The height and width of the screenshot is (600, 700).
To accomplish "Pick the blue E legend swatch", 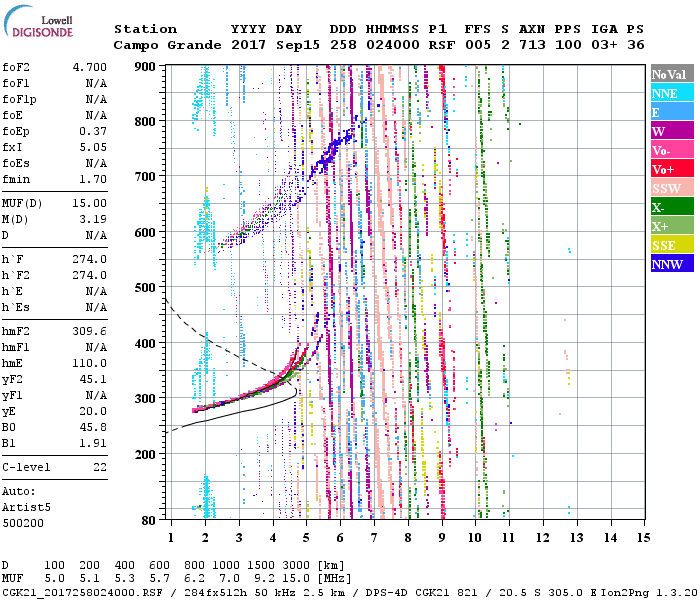I will tap(671, 112).
